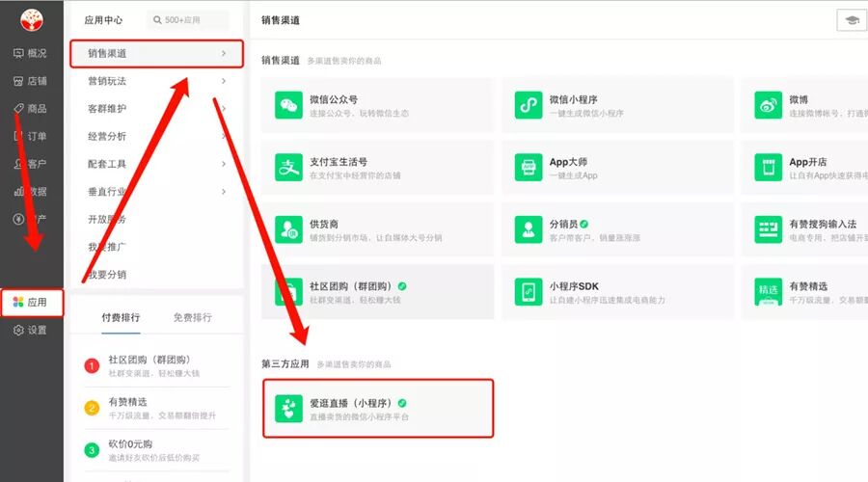
Task: Click the rank 2 yellow badge
Action: (92, 409)
